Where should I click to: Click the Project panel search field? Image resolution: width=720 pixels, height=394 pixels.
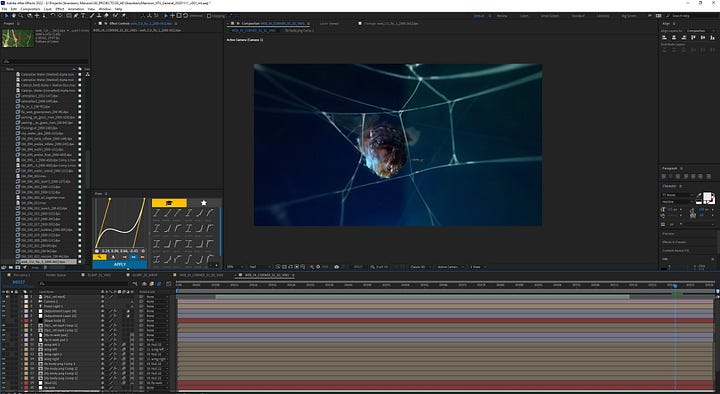point(46,61)
